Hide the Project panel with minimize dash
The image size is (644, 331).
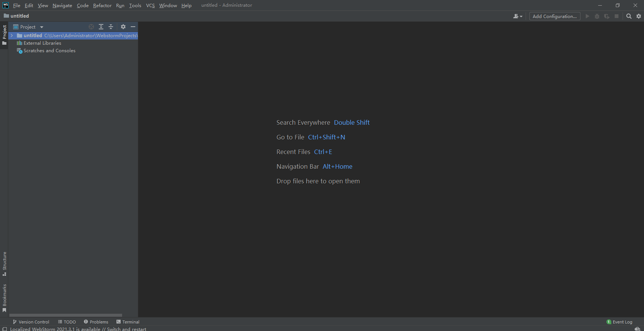(133, 27)
